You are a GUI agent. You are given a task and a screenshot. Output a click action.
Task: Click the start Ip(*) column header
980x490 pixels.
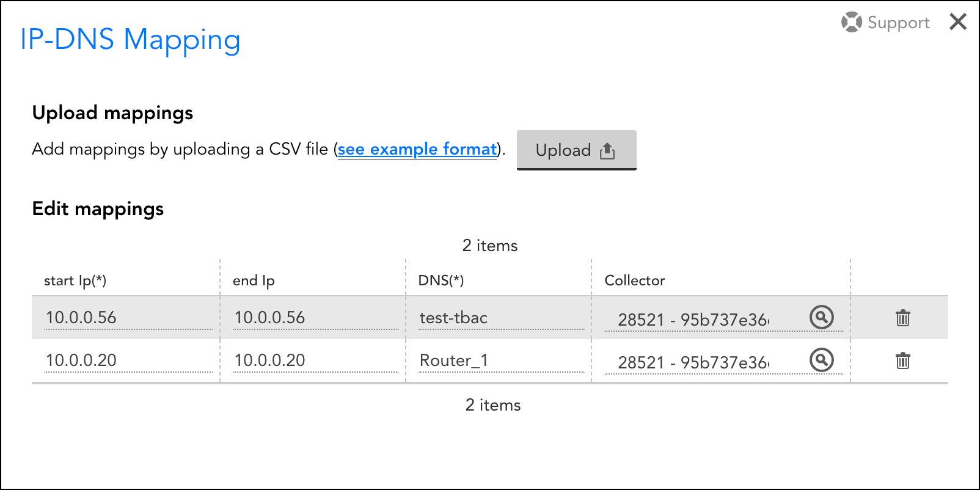[x=75, y=280]
